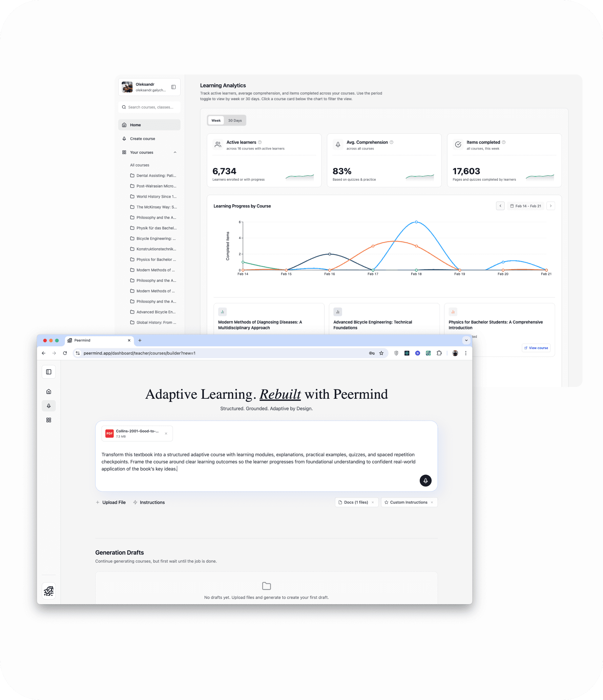
Task: Click View course link on Physics card
Action: [x=536, y=348]
